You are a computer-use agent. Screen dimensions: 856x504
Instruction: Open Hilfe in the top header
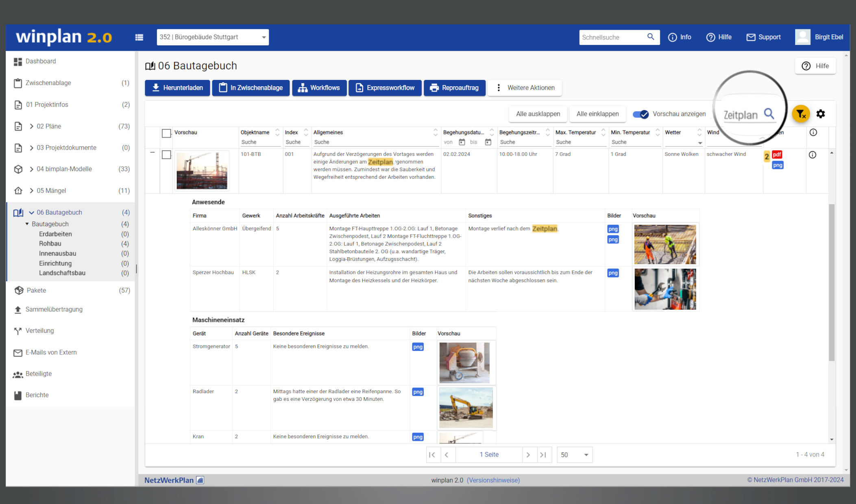719,37
